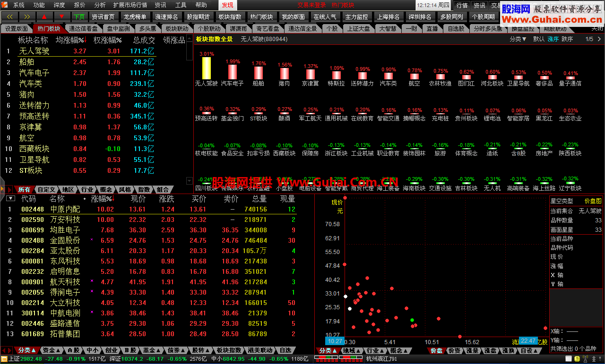Click the green dot in scatter chart

412,320
